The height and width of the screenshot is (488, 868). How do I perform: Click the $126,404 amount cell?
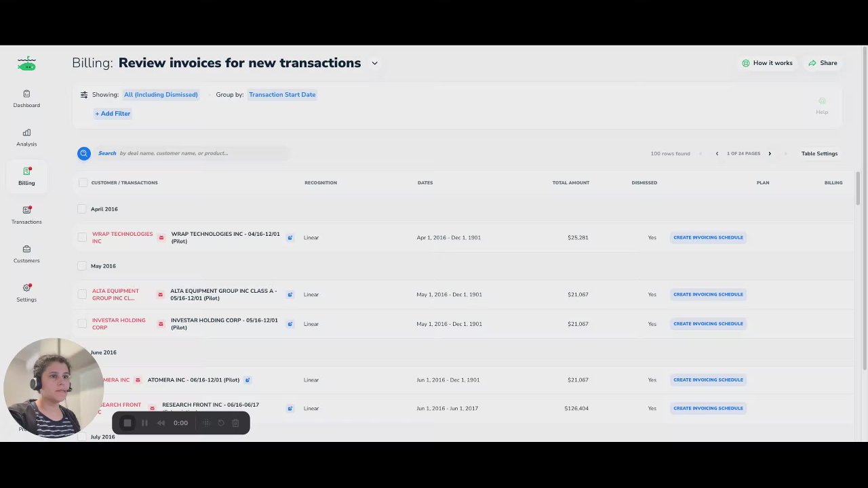point(576,409)
